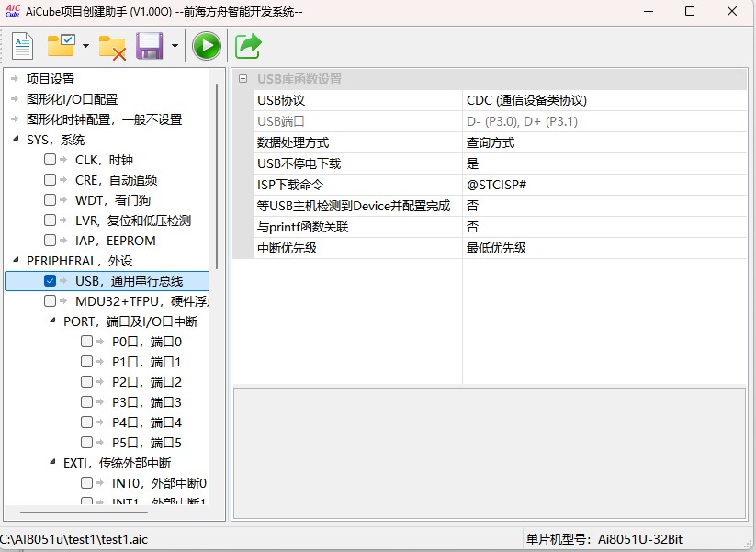Click the arrow icon beside P5口, 端口5
Screen dimensions: 756x552
click(100, 442)
